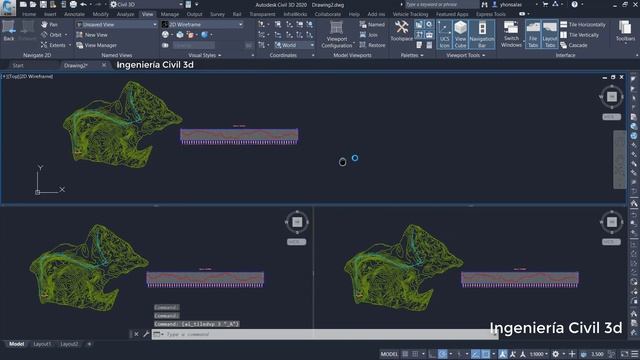The height and width of the screenshot is (360, 640).
Task: Click the Back navigation button
Action: (9, 31)
